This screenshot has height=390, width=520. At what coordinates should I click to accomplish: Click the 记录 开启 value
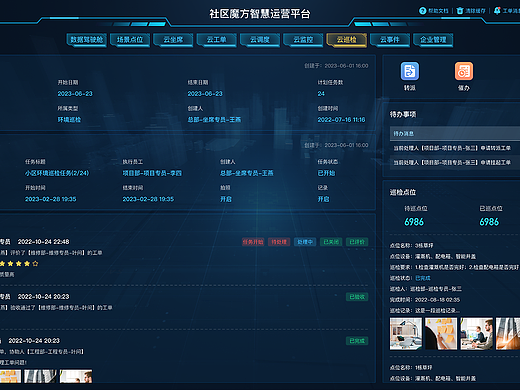point(323,199)
